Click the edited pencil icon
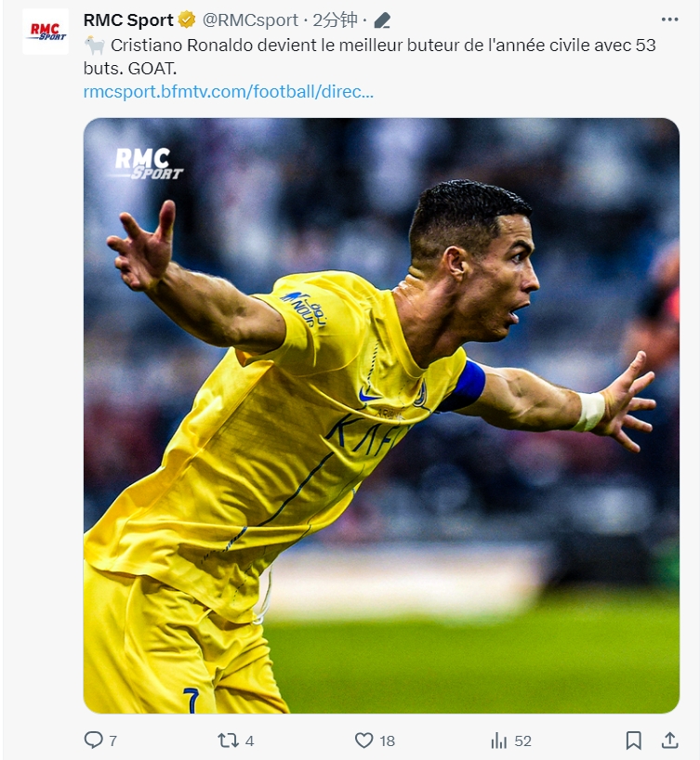This screenshot has height=760, width=700. (382, 20)
